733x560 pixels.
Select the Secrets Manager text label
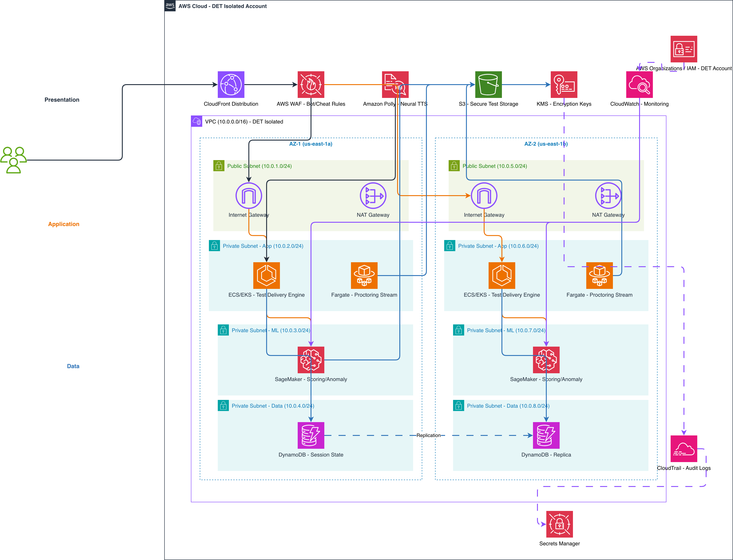point(559,544)
